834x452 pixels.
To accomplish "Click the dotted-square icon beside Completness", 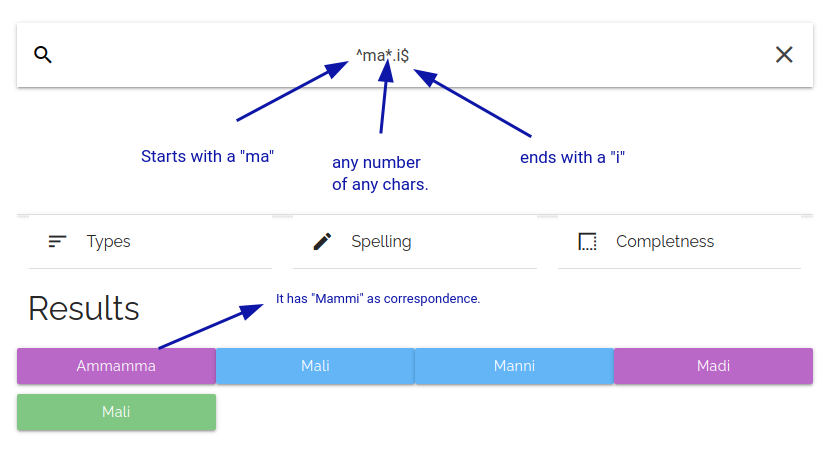I will [587, 241].
